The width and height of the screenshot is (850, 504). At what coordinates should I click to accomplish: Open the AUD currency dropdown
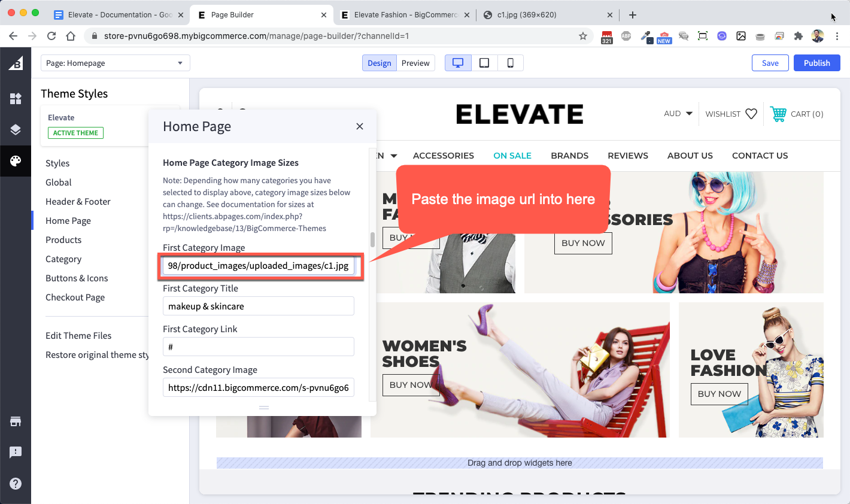(x=678, y=114)
